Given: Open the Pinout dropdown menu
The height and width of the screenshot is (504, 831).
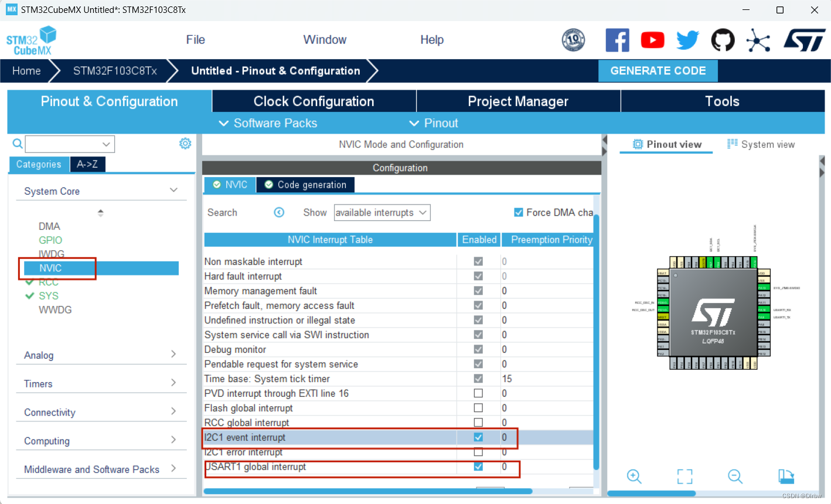Looking at the screenshot, I should click(434, 123).
